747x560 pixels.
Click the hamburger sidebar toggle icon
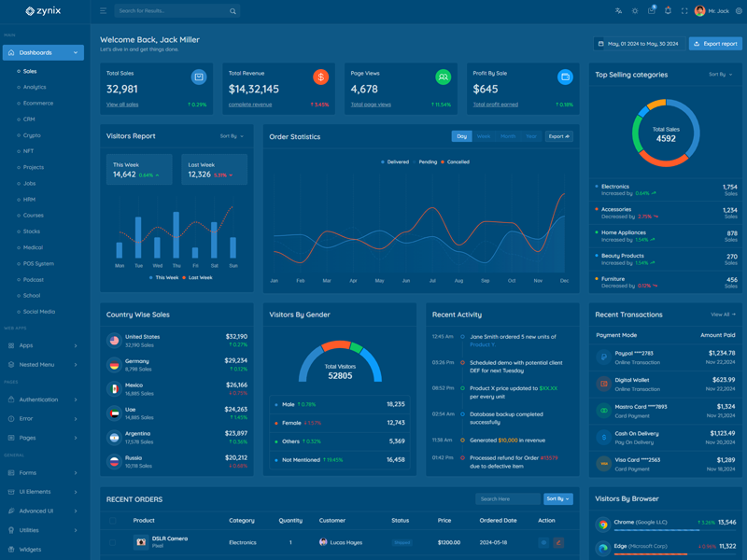coord(103,11)
